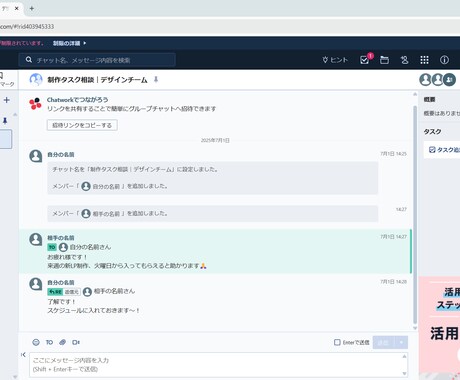Screen dimensions: 460x380
Task: Click the 了解です！ message text
Action: [x=62, y=302]
